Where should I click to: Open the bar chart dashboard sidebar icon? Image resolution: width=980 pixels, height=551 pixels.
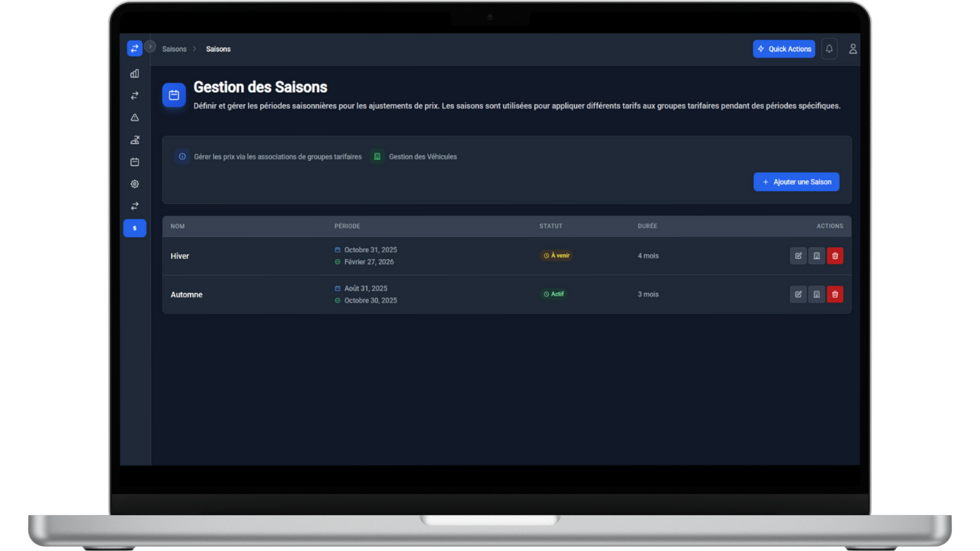pos(134,73)
